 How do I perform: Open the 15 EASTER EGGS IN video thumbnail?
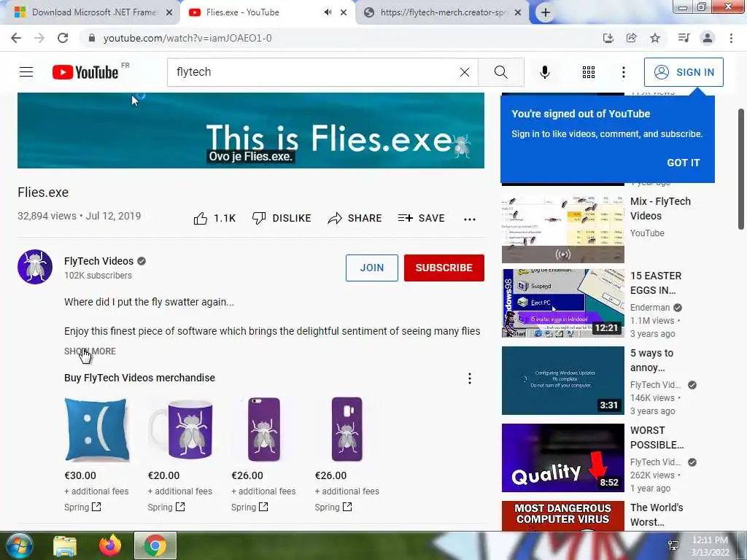click(x=562, y=303)
